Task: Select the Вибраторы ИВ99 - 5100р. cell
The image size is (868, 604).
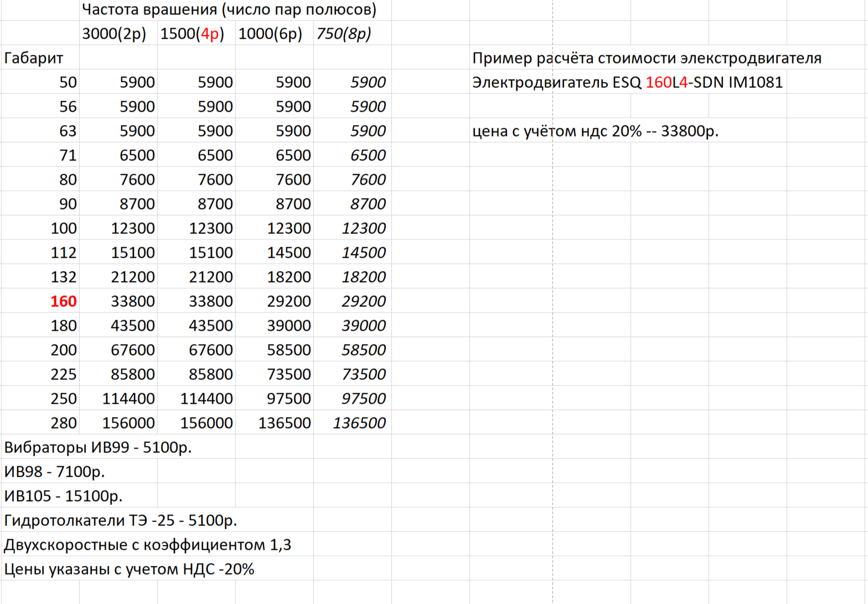Action: 97,447
